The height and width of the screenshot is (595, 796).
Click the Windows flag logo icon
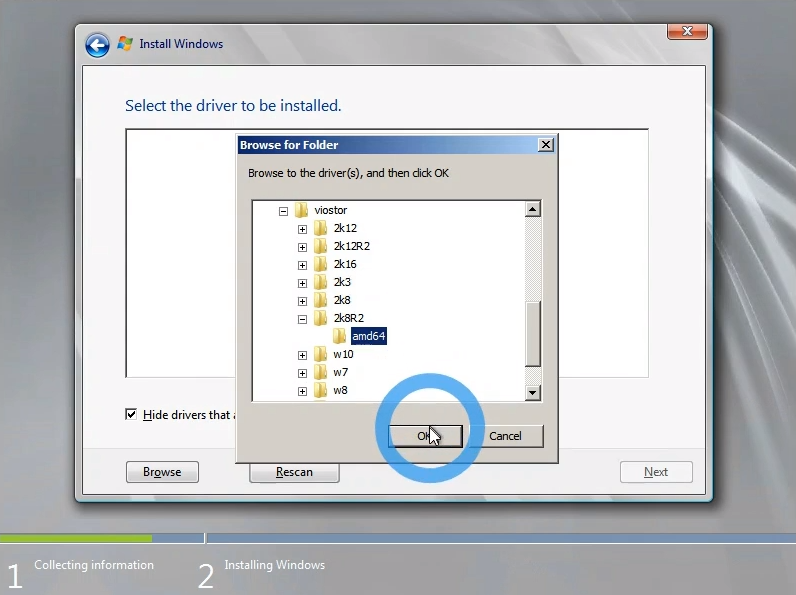click(x=125, y=44)
